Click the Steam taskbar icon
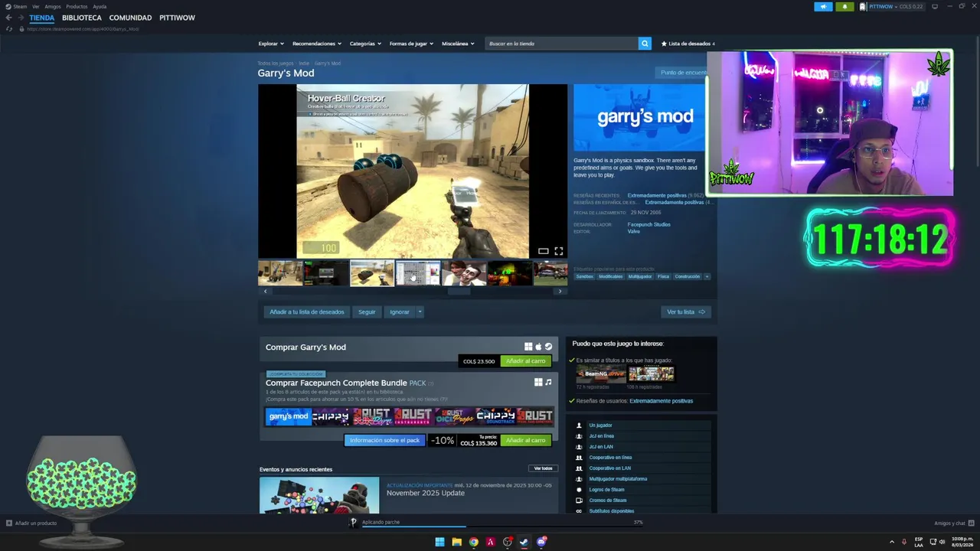980x551 pixels. (x=524, y=542)
